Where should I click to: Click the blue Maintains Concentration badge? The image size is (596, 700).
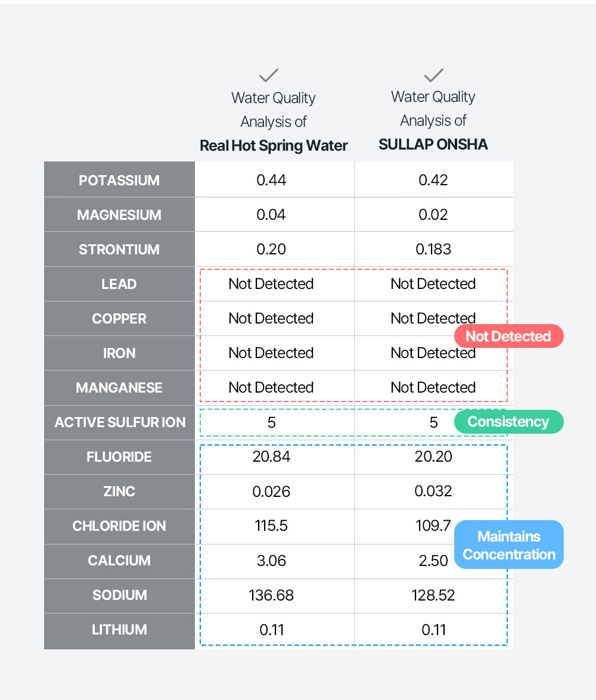pos(509,545)
